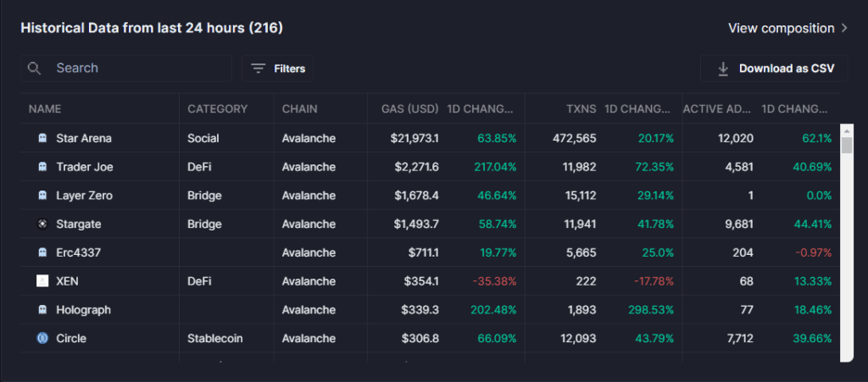The width and height of the screenshot is (868, 382).
Task: Click the Circle logo icon
Action: [x=42, y=338]
